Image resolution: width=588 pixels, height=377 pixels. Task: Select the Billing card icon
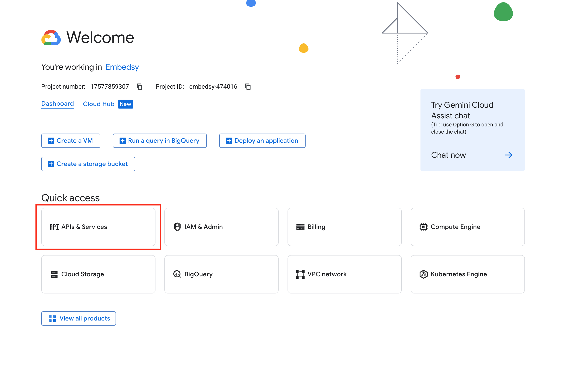point(300,227)
